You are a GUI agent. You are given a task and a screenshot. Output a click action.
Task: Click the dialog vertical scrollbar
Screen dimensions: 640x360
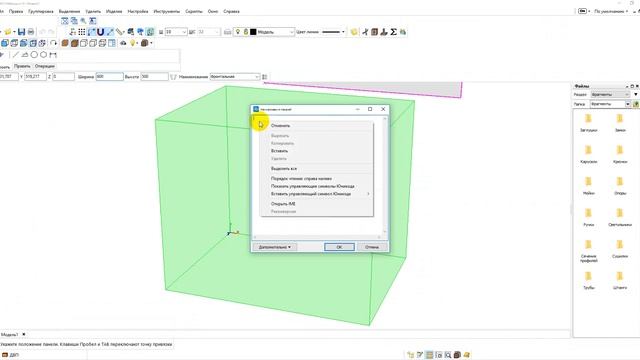point(384,176)
